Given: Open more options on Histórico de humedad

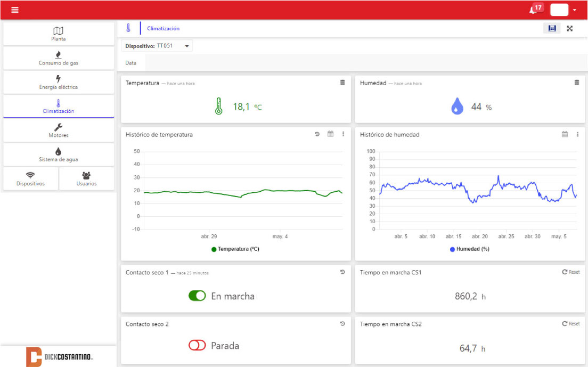Looking at the screenshot, I should point(577,134).
